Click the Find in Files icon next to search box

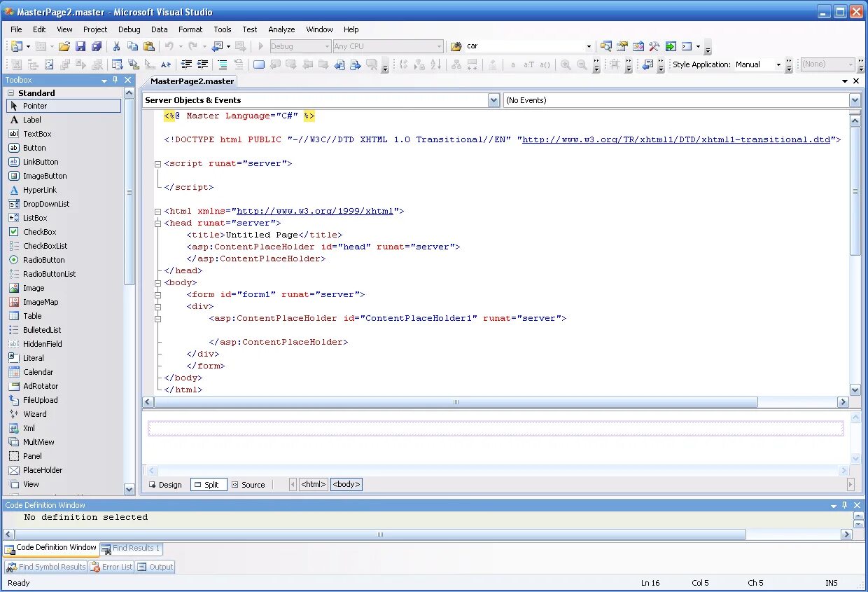point(456,46)
